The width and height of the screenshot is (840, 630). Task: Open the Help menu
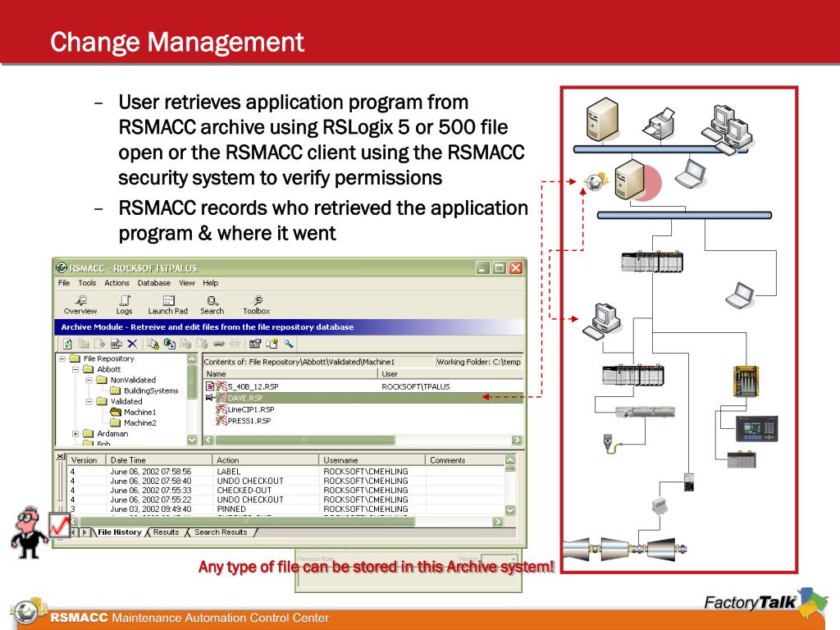[x=210, y=283]
